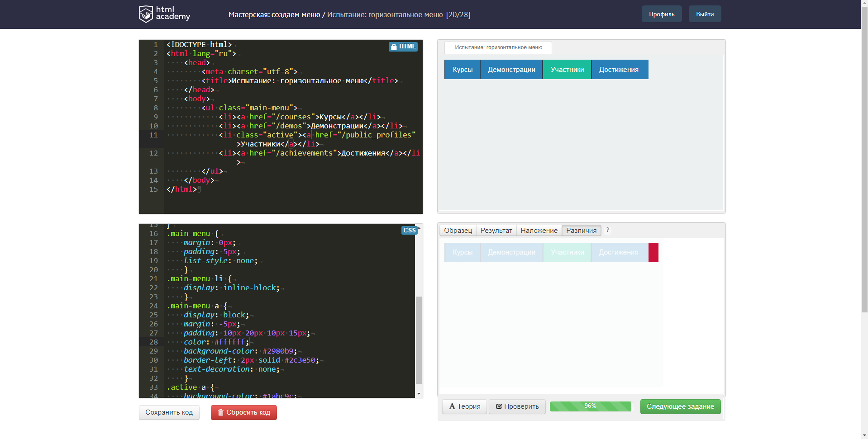Click Проверить button
The image size is (868, 439).
tap(517, 406)
